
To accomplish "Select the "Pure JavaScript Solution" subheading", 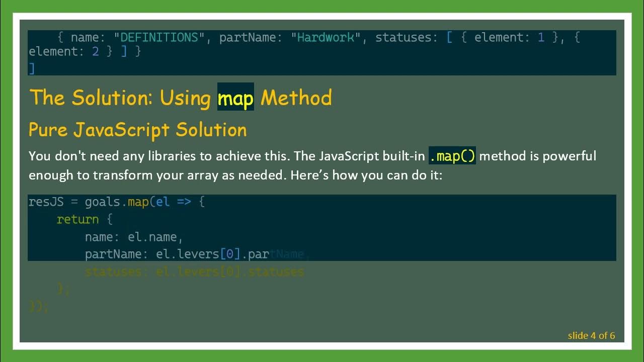I will pyautogui.click(x=137, y=130).
